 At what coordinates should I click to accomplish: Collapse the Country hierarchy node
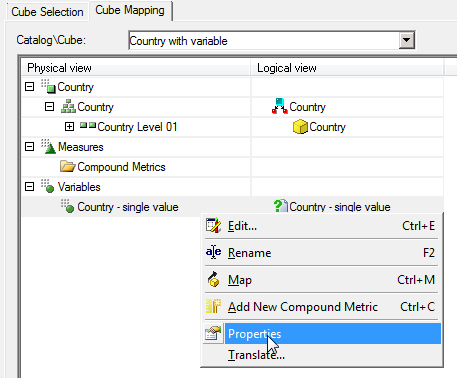[x=49, y=107]
